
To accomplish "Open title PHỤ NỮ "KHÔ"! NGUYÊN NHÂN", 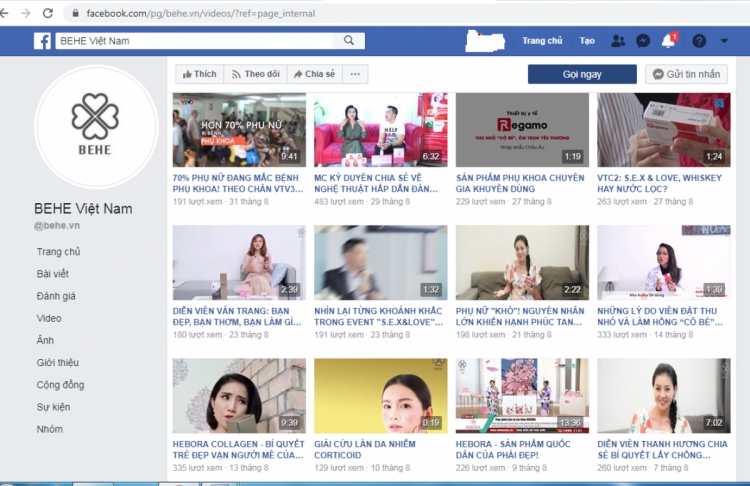I will pyautogui.click(x=520, y=316).
